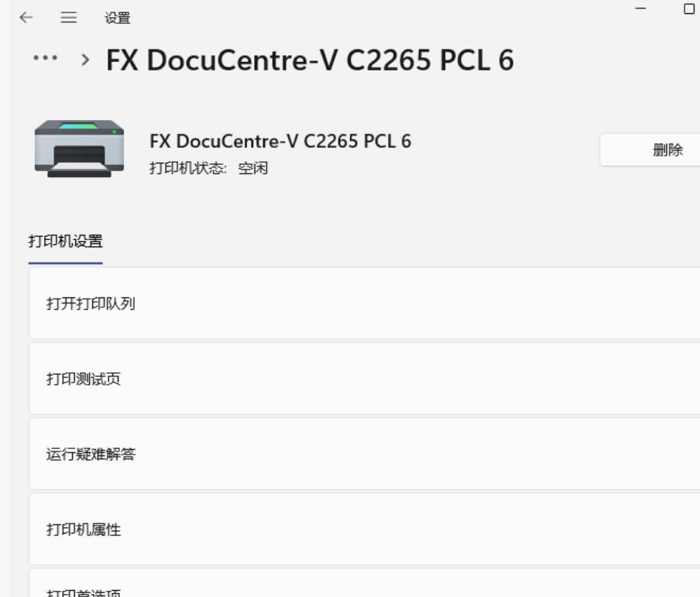The height and width of the screenshot is (597, 700).
Task: Expand the breadcrumb ellipsis menu
Action: (48, 60)
